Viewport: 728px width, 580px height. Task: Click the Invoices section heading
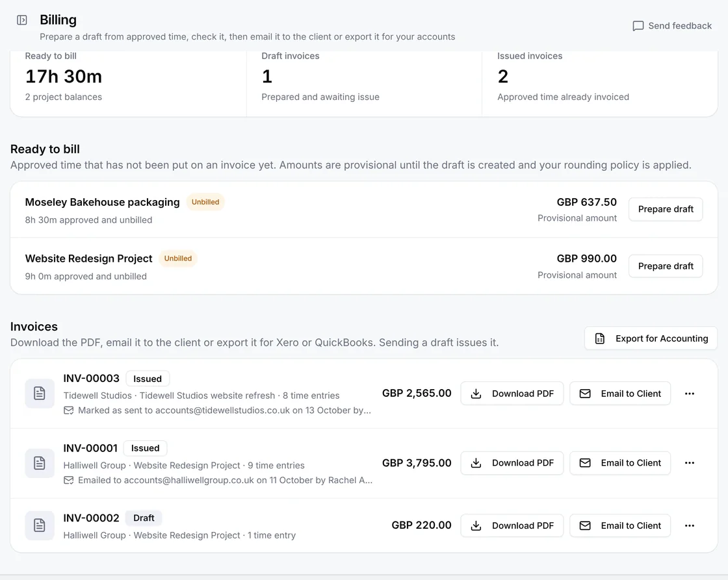tap(34, 327)
